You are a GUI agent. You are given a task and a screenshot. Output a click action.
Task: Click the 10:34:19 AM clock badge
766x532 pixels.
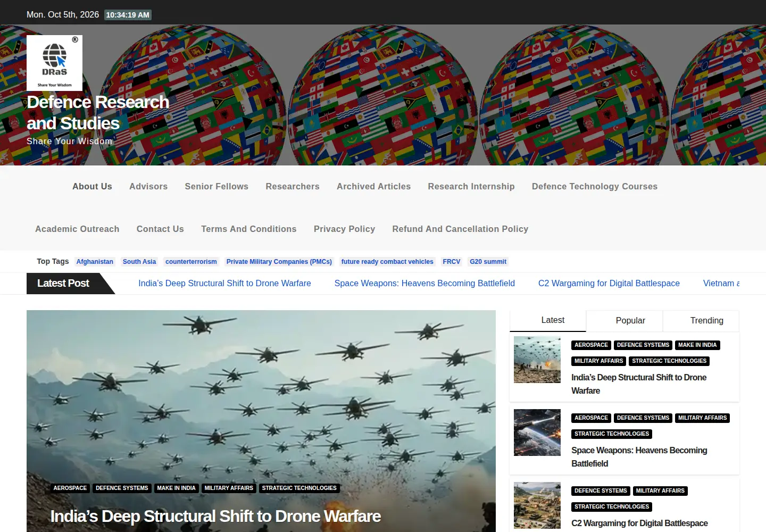coord(128,15)
